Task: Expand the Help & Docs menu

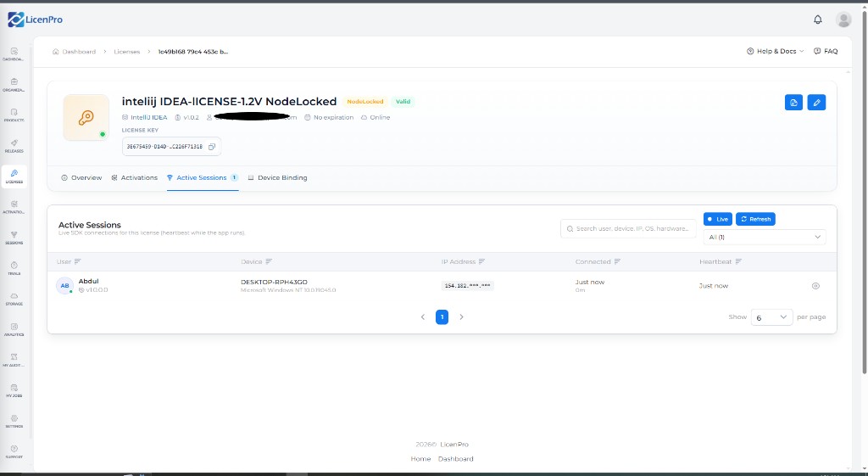Action: (775, 51)
